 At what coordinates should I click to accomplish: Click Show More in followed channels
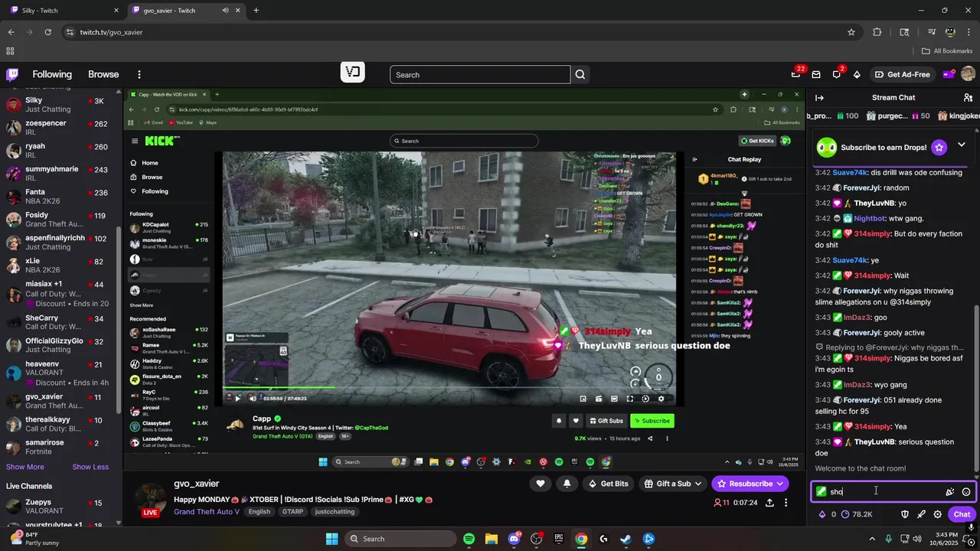coord(25,467)
